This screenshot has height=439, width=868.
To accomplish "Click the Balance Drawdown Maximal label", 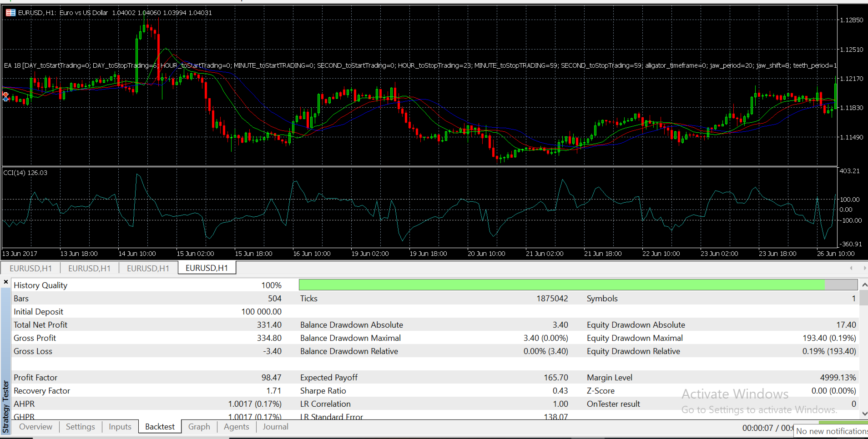I will coord(351,338).
